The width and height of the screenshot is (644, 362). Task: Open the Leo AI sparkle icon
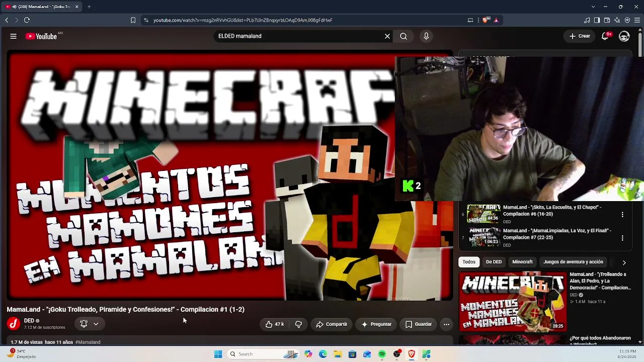click(617, 20)
